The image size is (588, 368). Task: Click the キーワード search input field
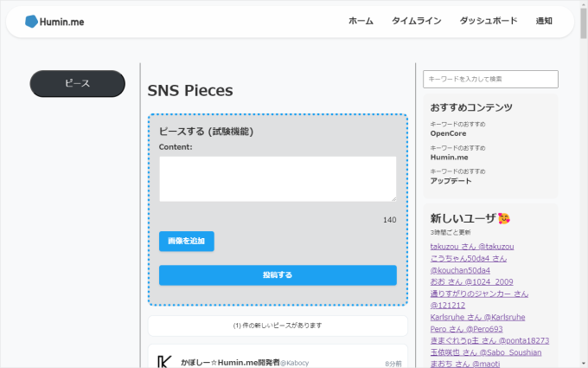tap(490, 80)
